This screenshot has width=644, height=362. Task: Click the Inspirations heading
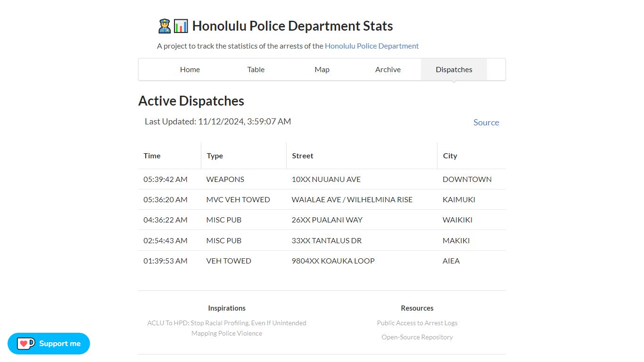[x=227, y=308]
